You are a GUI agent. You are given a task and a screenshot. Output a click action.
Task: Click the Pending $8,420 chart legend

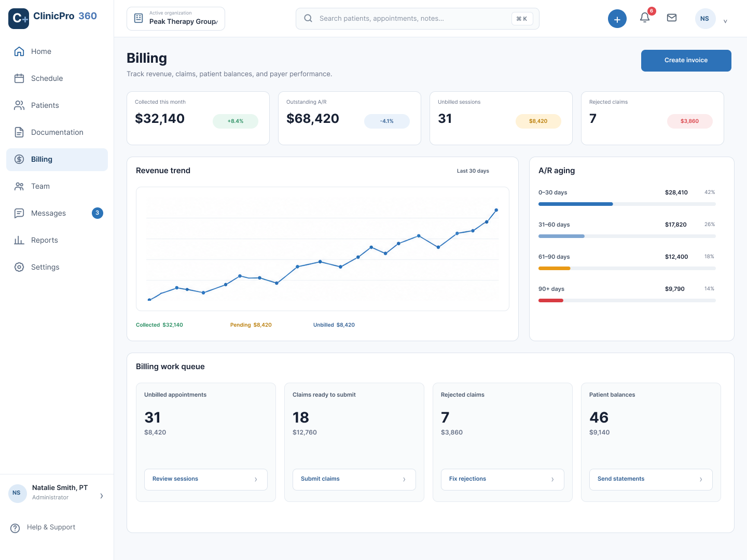click(251, 325)
